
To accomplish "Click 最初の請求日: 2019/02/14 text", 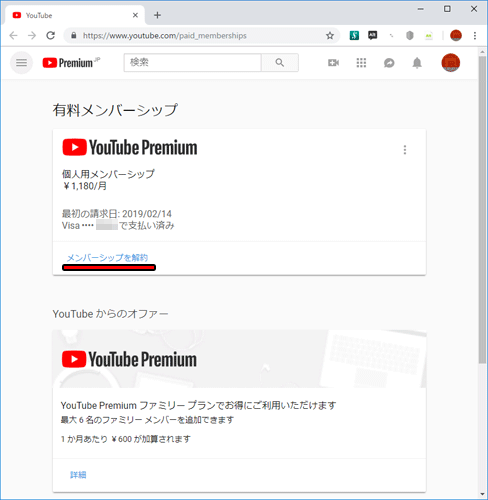I will (117, 214).
